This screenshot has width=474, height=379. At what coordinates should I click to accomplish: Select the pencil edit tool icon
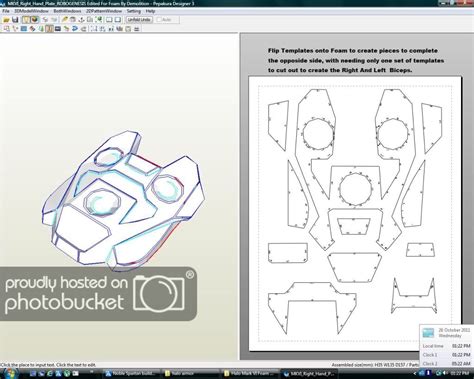pyautogui.click(x=65, y=20)
